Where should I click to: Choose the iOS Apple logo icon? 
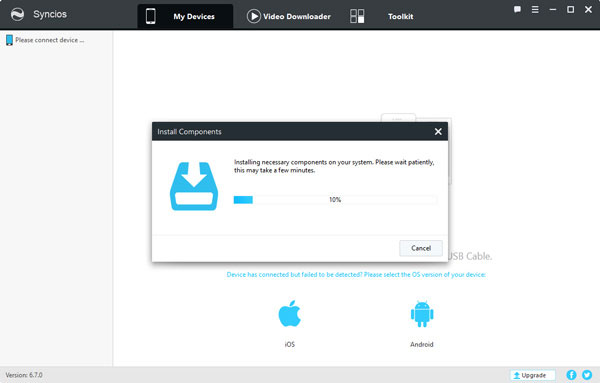pyautogui.click(x=290, y=313)
